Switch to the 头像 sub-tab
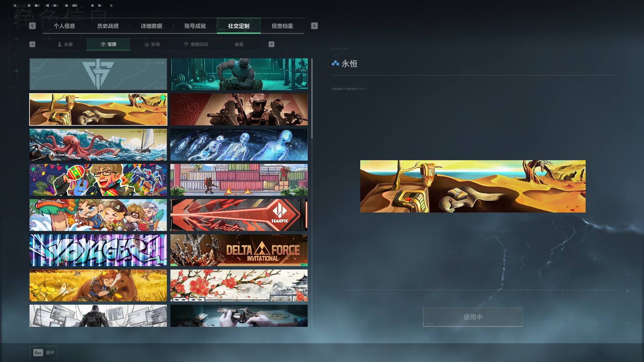This screenshot has height=362, width=644. (x=65, y=44)
